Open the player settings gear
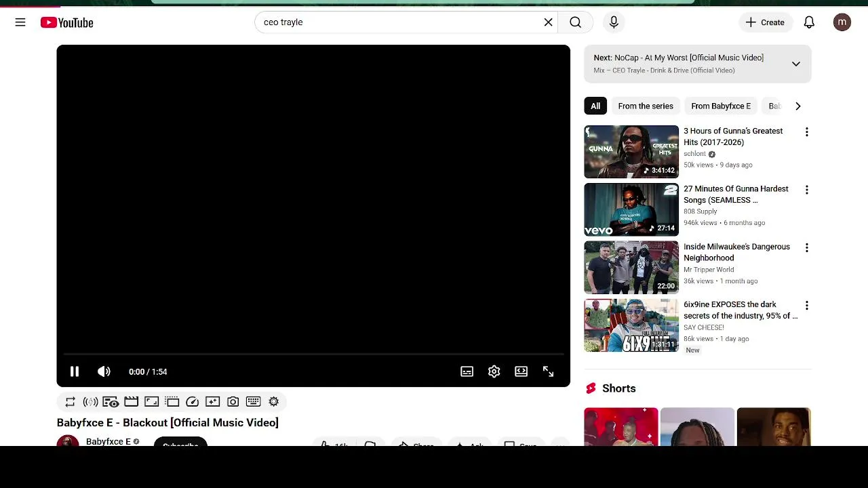The image size is (868, 488). pyautogui.click(x=494, y=371)
